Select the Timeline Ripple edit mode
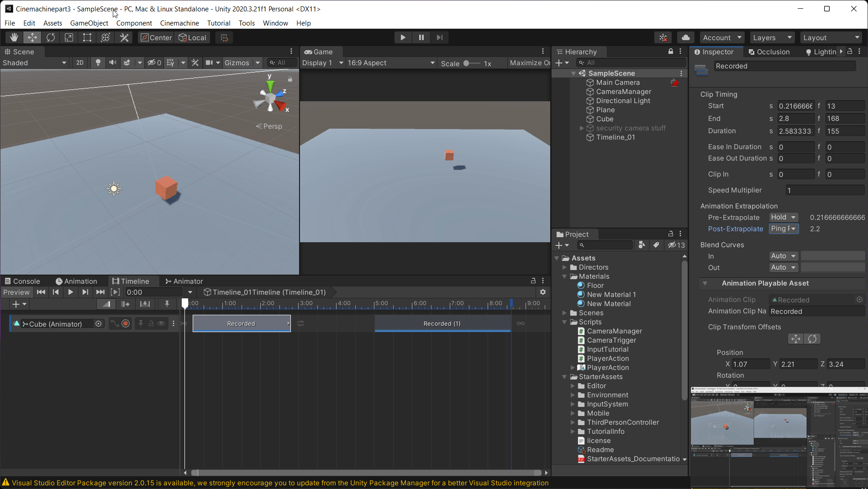 [126, 304]
